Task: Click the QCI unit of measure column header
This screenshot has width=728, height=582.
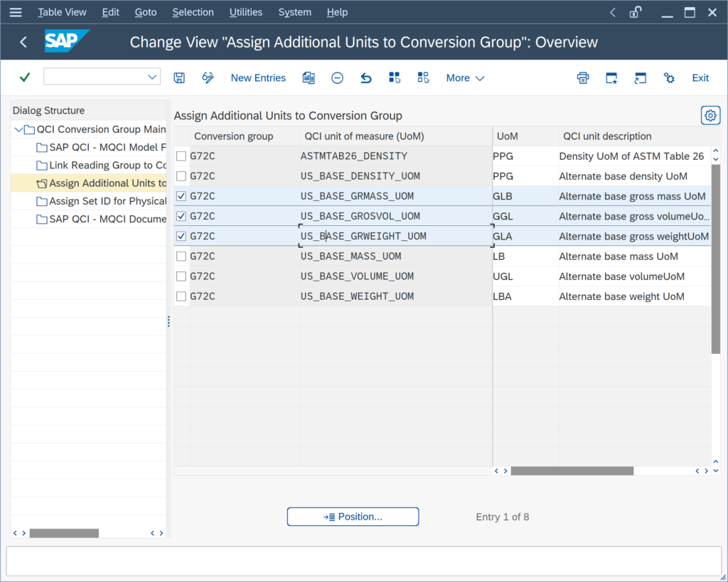Action: (396, 136)
